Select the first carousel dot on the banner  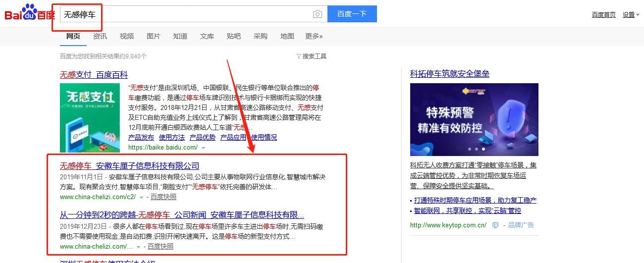point(469,149)
